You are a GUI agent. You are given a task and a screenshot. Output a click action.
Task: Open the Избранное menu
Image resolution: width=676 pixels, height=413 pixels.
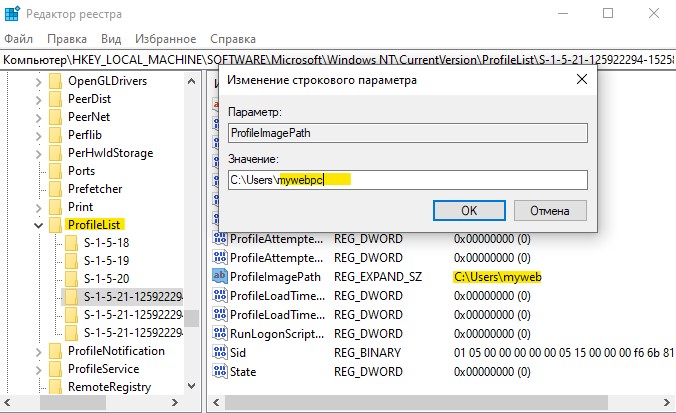click(166, 39)
